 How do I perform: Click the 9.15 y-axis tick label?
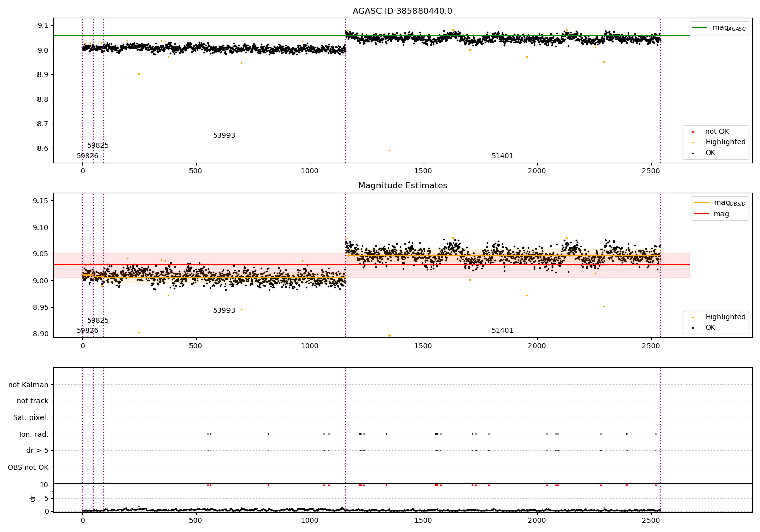click(41, 201)
